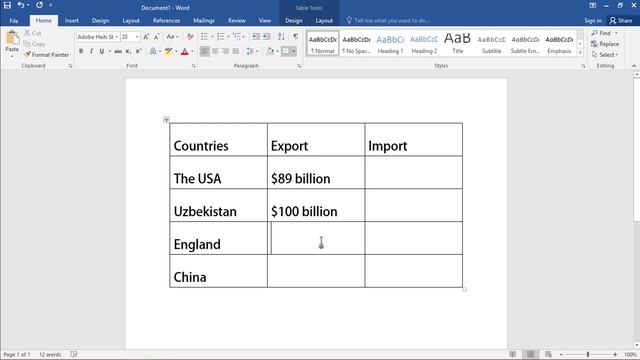Apply the red font color
Image resolution: width=640 pixels, height=360 pixels.
(184, 51)
